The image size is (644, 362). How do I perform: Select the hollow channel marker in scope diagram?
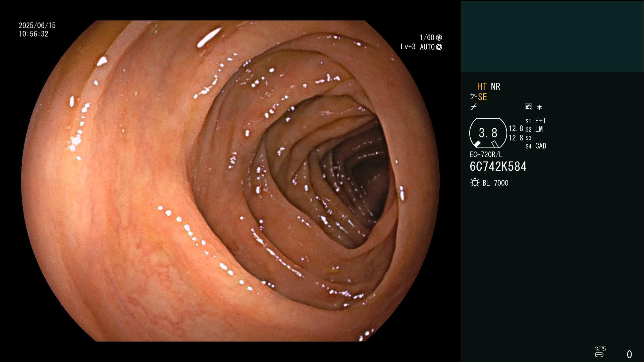[495, 144]
